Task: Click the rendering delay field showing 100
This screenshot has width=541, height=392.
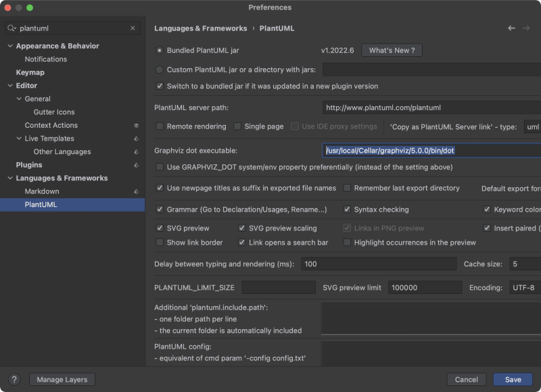Action: point(379,264)
